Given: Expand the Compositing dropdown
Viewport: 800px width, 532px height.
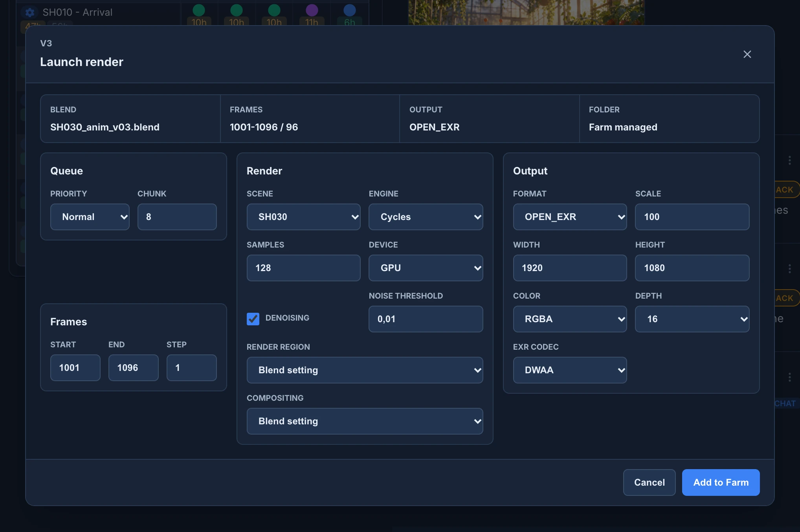Looking at the screenshot, I should tap(365, 421).
